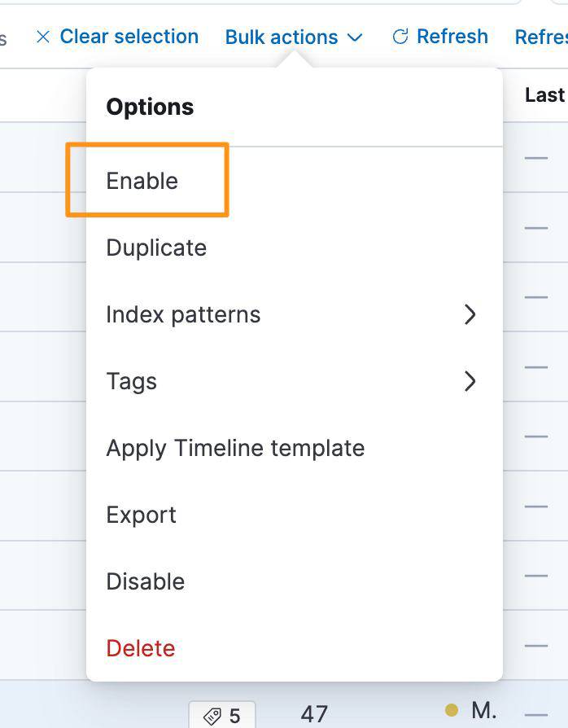Choose Enable from the Options menu

[142, 181]
